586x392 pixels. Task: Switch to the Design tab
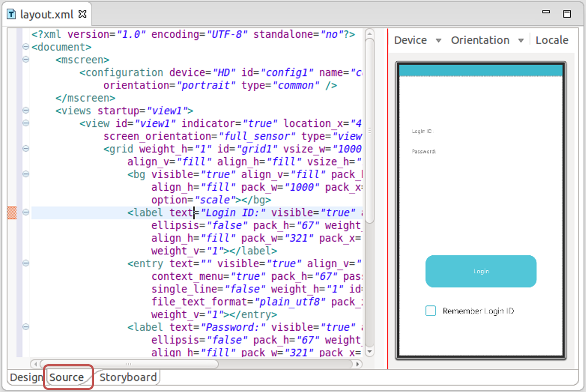click(x=26, y=377)
